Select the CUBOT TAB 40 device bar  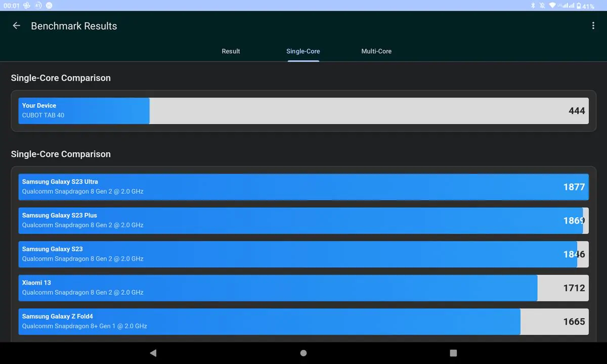(x=303, y=111)
